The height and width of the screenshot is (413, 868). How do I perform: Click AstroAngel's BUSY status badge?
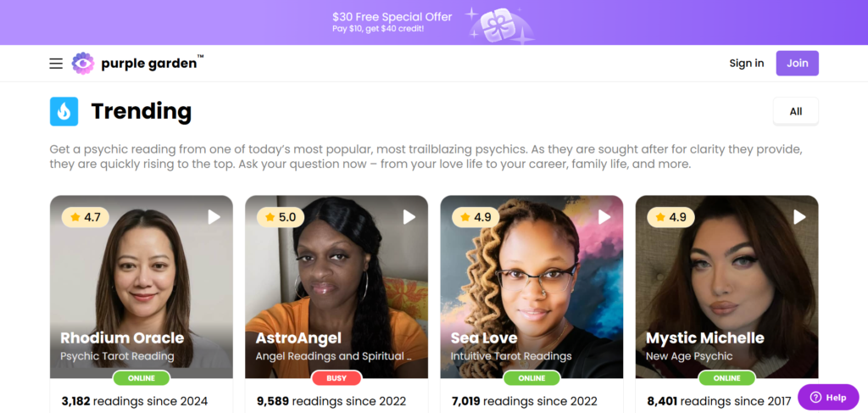click(x=337, y=378)
